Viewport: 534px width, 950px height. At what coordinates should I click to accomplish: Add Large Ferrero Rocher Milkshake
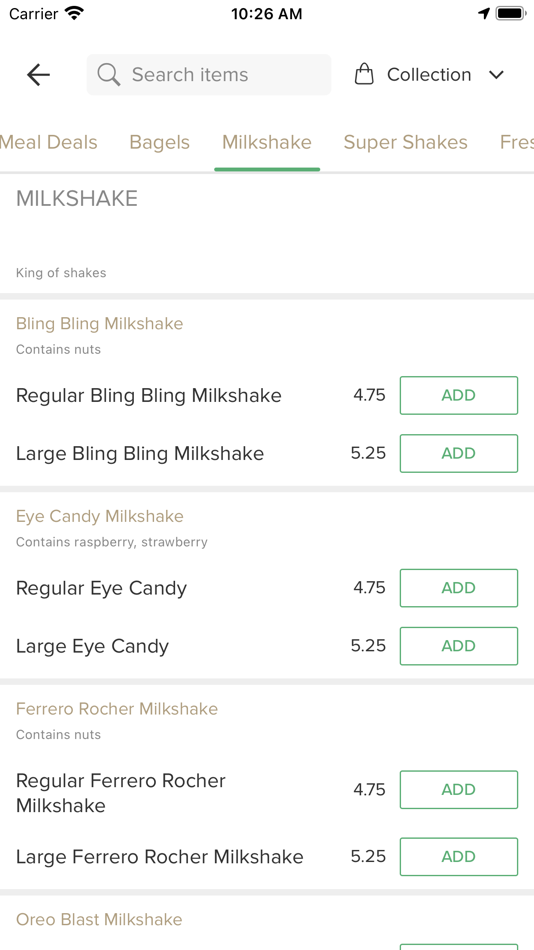pyautogui.click(x=459, y=857)
